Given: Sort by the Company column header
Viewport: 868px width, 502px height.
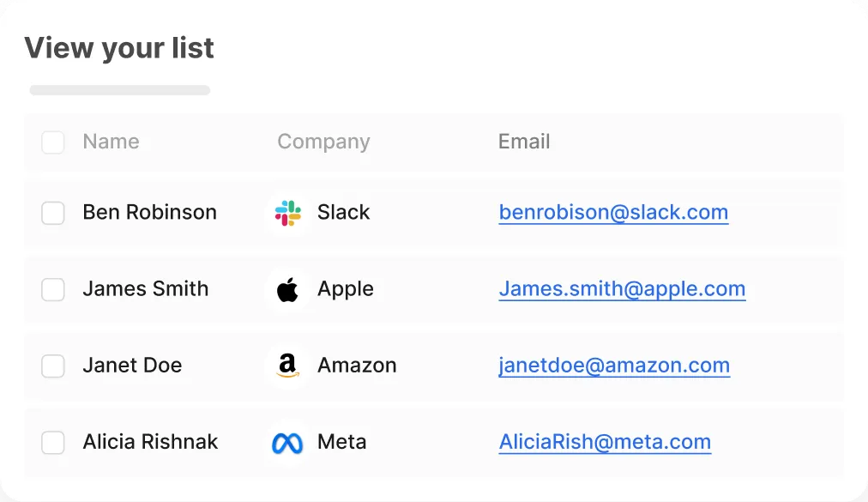Looking at the screenshot, I should click(323, 142).
